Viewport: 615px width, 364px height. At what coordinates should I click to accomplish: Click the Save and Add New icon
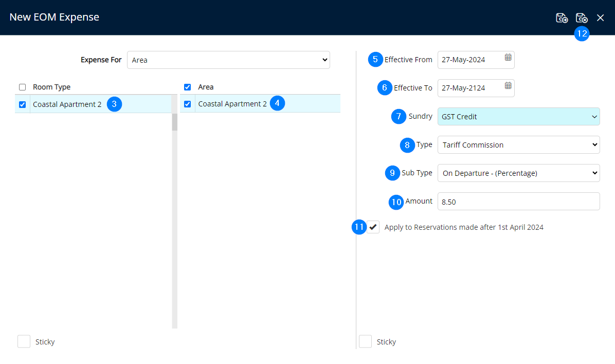coord(562,18)
